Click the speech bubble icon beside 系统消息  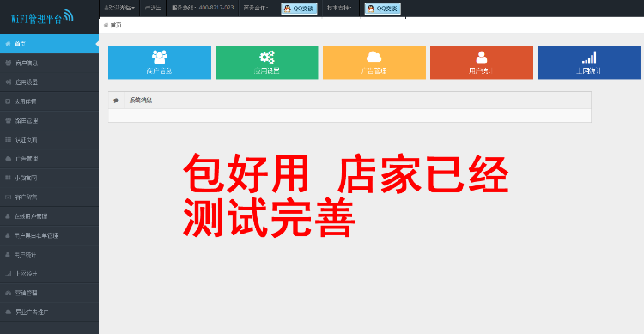116,100
